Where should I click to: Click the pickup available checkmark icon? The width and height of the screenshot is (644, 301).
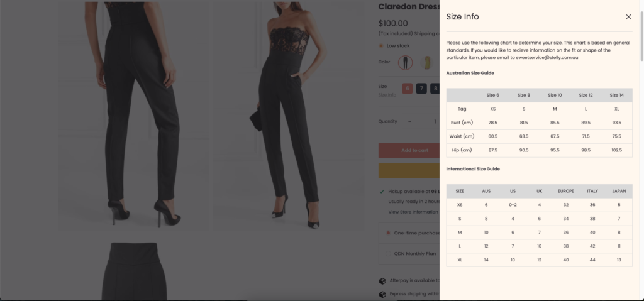coord(382,192)
